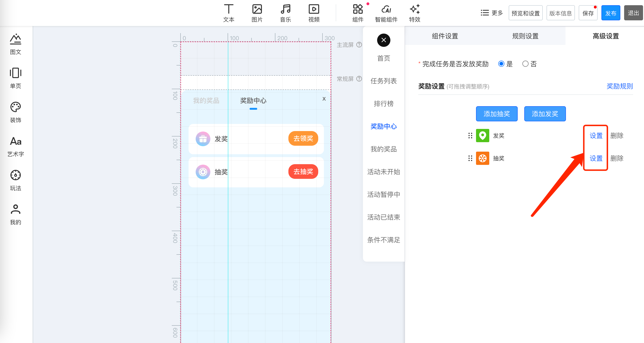Click the 退出 exit button
Screen dimensions: 644x343
633,13
